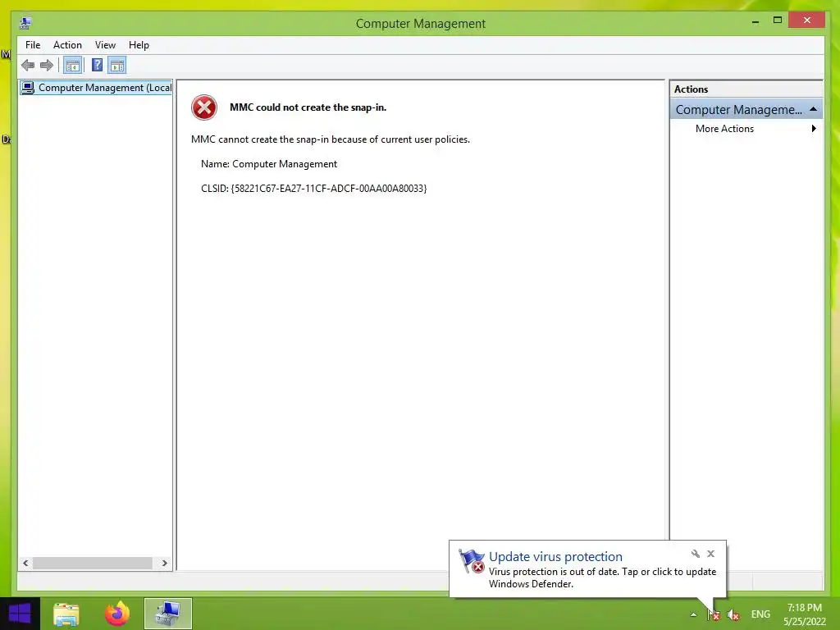The width and height of the screenshot is (840, 630).
Task: Click the 'Name: Computer Management' text
Action: 269,164
